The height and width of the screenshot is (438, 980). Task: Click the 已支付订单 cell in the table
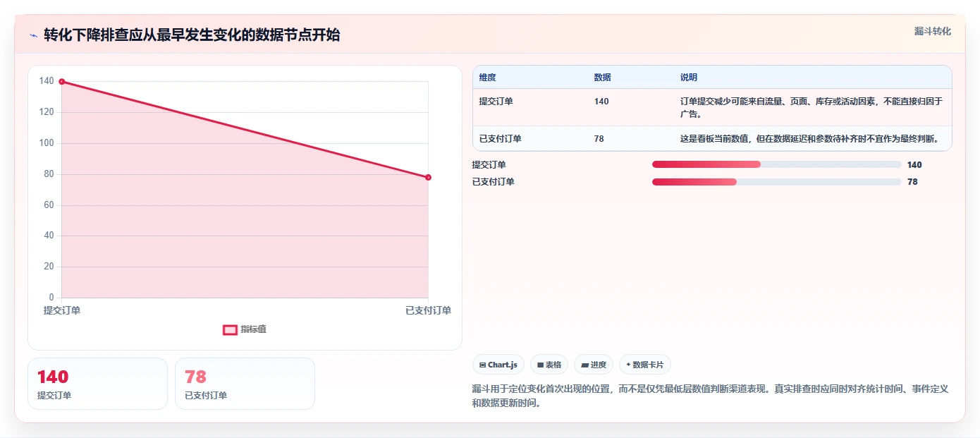click(501, 139)
